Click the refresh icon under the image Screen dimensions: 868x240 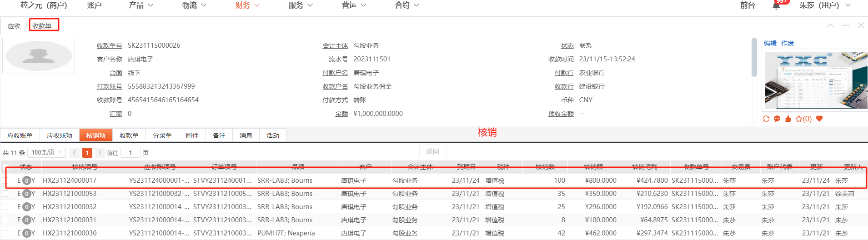point(766,119)
